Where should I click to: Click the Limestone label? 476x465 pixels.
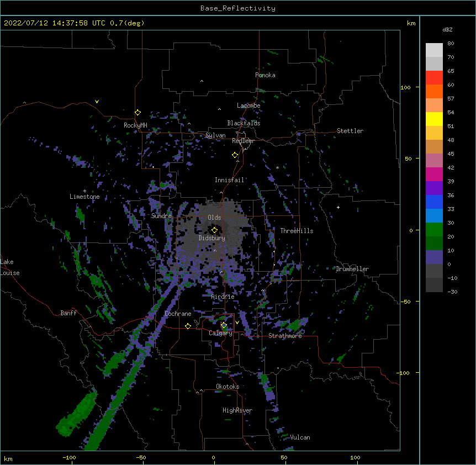tap(84, 197)
